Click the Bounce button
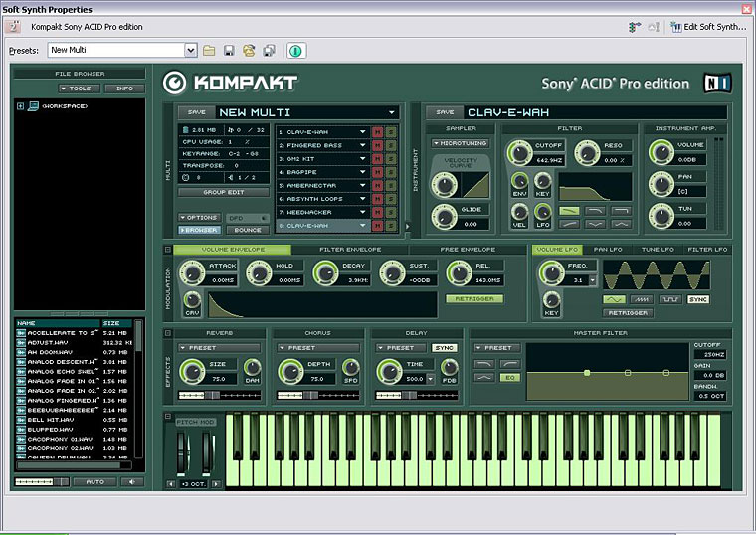 248,230
